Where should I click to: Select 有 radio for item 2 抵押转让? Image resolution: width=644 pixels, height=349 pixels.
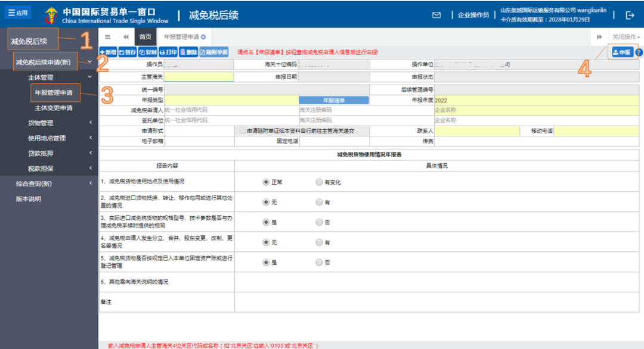(x=320, y=202)
